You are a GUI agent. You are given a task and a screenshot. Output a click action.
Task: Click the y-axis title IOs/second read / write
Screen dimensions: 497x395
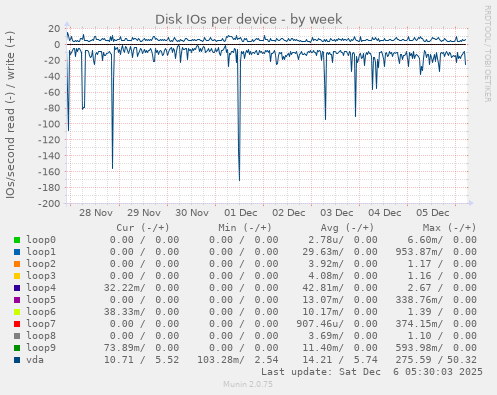(10, 115)
